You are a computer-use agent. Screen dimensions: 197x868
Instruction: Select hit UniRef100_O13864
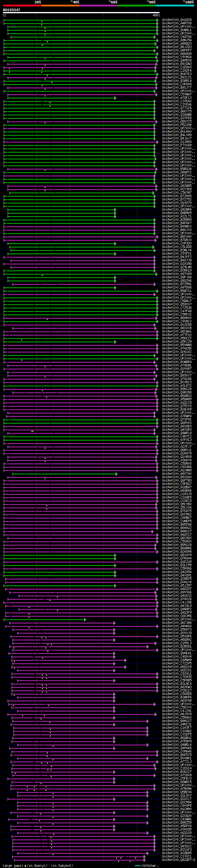coord(177,142)
